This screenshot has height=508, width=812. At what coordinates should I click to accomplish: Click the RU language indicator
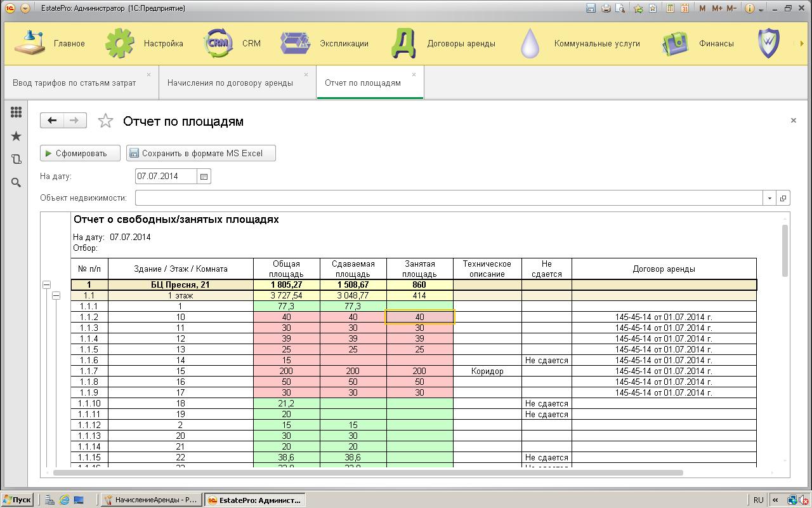[758, 500]
